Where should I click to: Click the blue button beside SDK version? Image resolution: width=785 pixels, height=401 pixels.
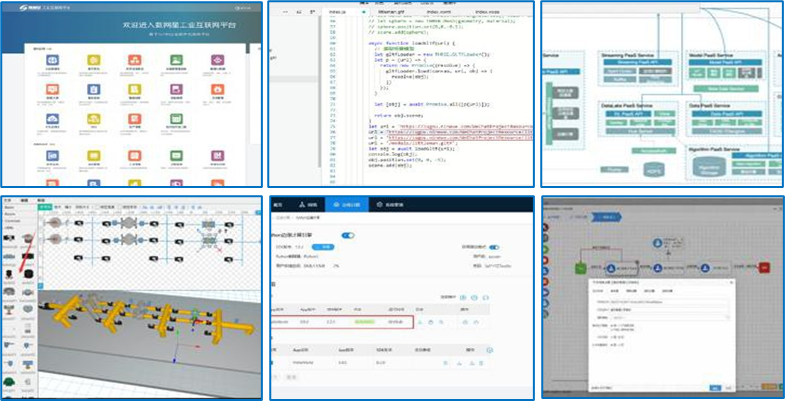point(324,247)
